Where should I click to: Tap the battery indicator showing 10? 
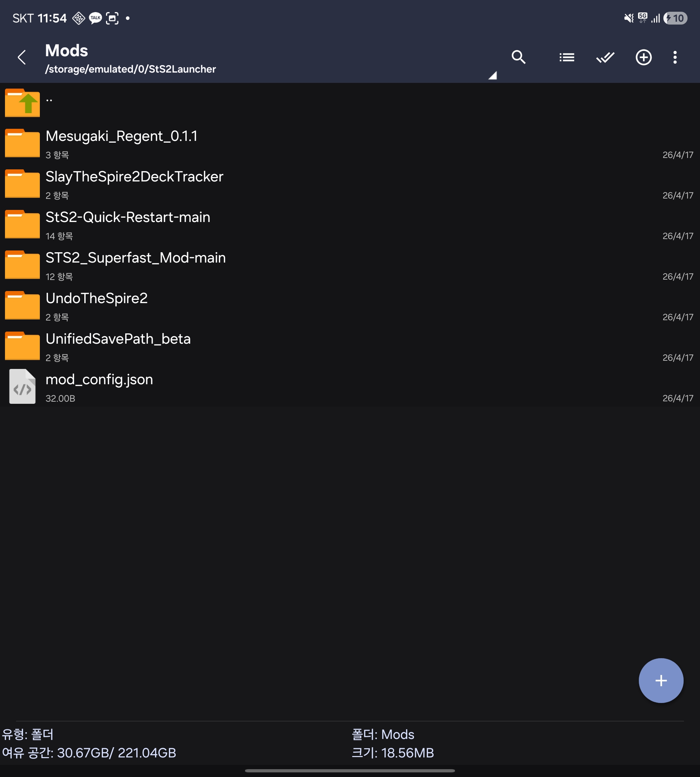tap(675, 18)
